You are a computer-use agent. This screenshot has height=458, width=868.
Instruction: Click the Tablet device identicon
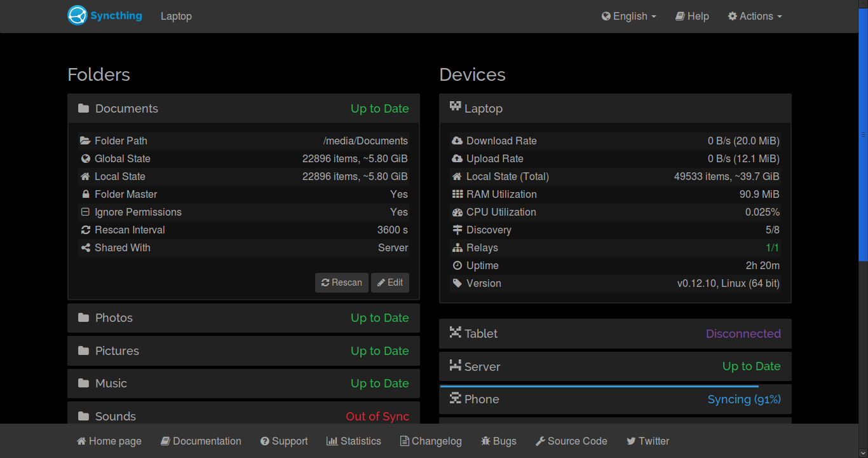455,332
